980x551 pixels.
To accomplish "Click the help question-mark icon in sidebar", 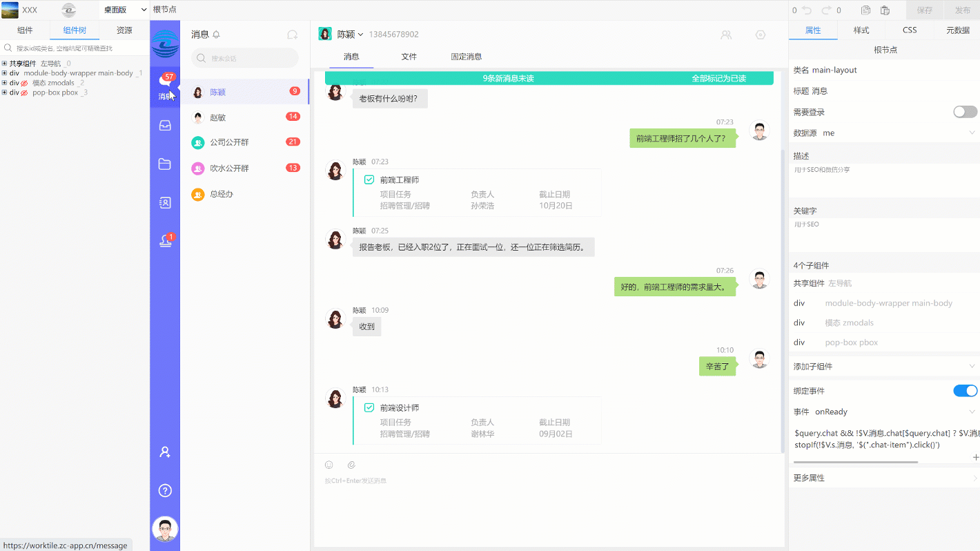I will pyautogui.click(x=165, y=491).
